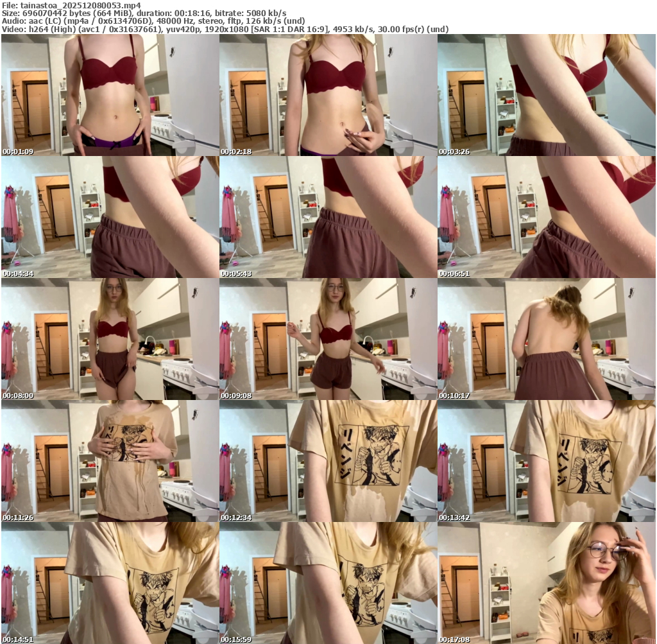657x644 pixels.
Task: Click the '00:01:09' timestamp label
Action: click(x=17, y=152)
